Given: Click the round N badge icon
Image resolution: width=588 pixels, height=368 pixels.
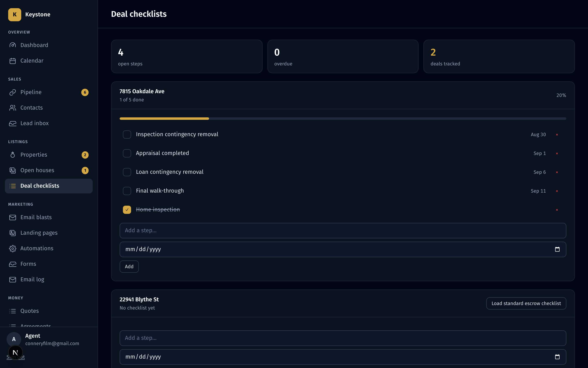Looking at the screenshot, I should click(x=15, y=352).
